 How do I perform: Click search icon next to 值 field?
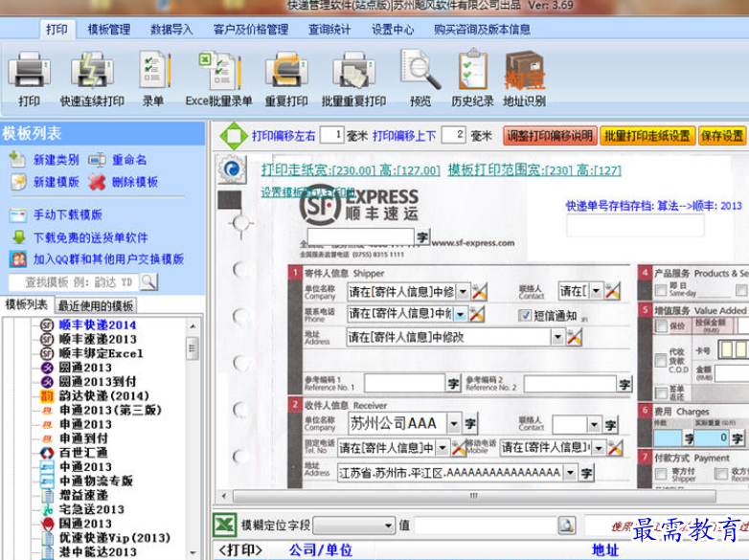click(x=566, y=526)
